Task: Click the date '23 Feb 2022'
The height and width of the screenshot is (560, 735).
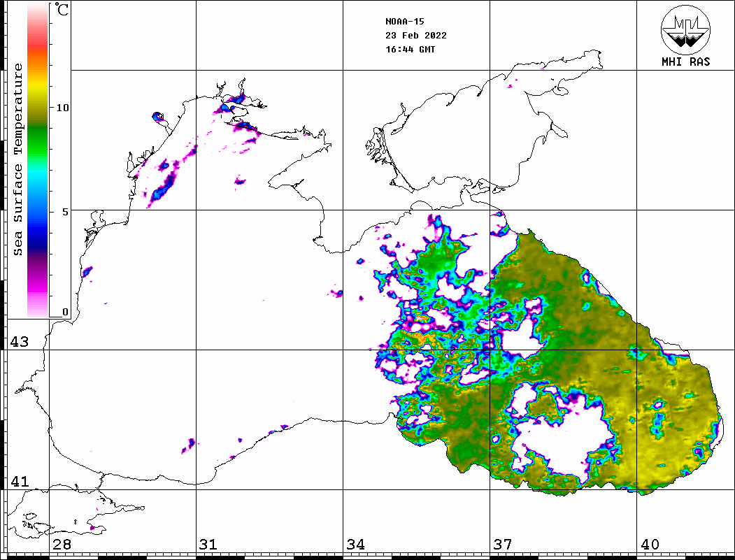Action: (416, 36)
